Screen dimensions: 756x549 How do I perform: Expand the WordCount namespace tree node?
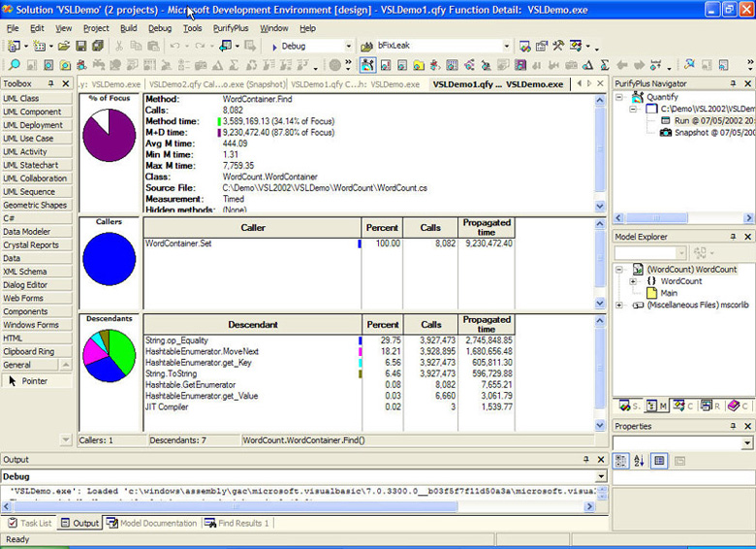(x=633, y=281)
